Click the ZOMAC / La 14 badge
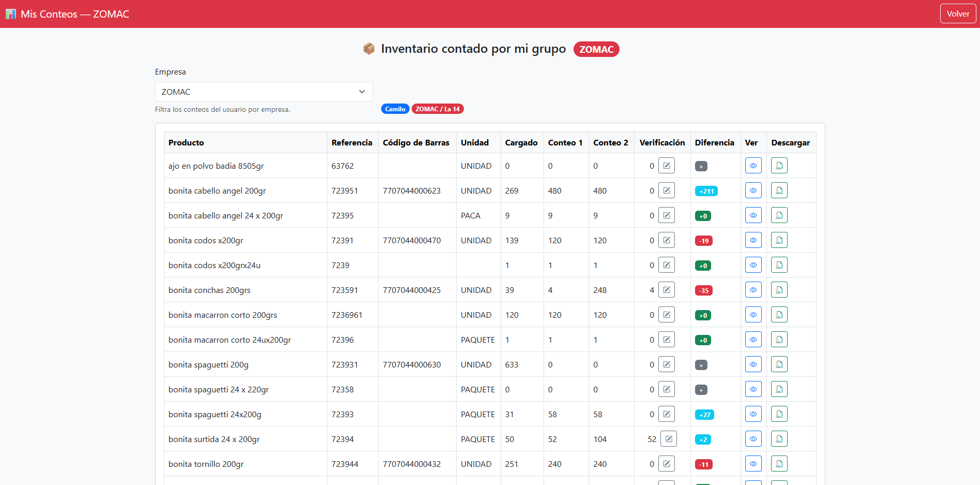Screen dimensions: 980x485 438,109
